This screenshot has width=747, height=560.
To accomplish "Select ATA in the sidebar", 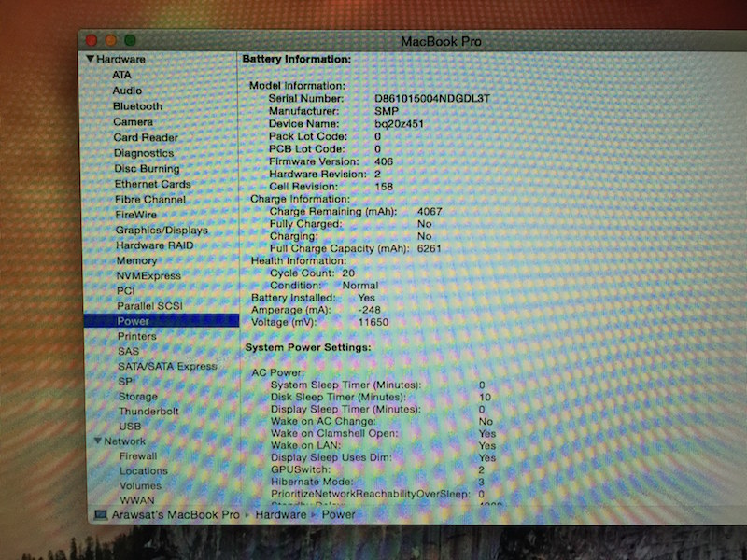I will click(x=121, y=75).
